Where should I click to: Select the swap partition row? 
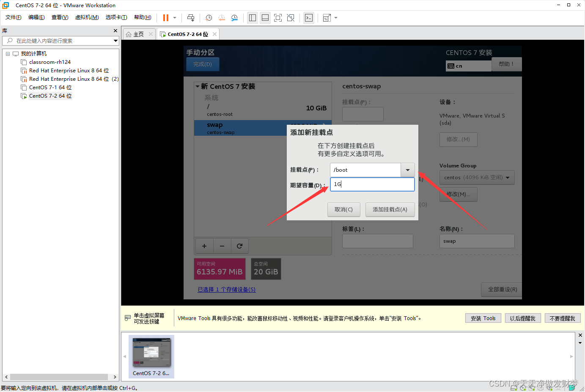click(x=240, y=128)
